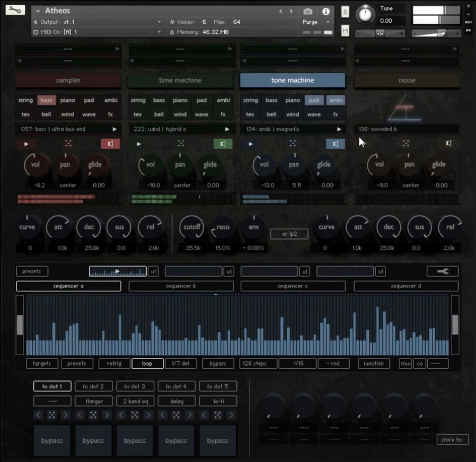The width and height of the screenshot is (476, 462).
Task: Toggle the noise layer speaker icon
Action: 448,144
